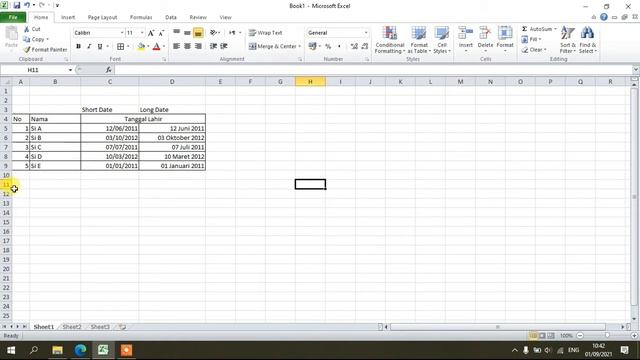Switch to Page Layout view in status bar

point(542,336)
